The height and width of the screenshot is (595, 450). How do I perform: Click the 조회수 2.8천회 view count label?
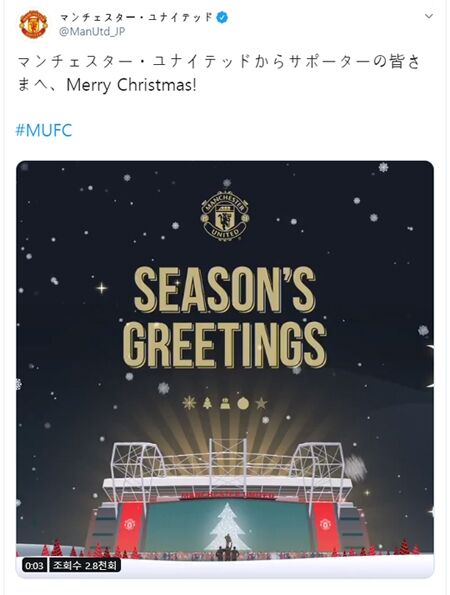(x=85, y=566)
